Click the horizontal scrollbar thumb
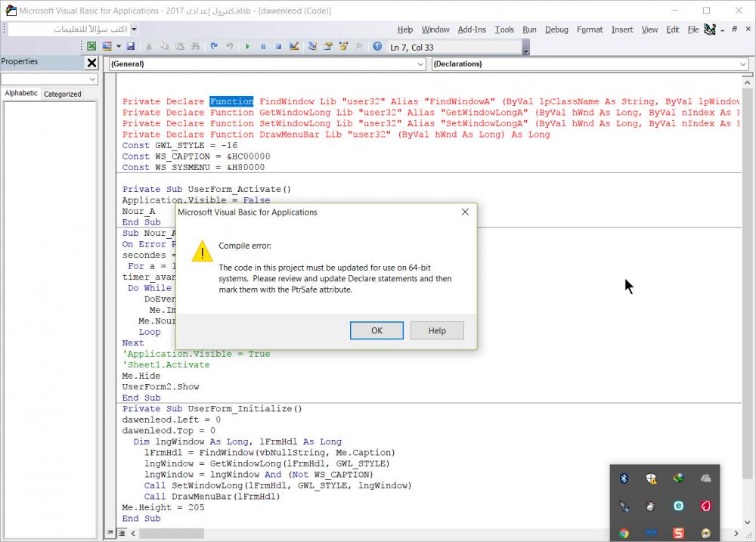This screenshot has height=542, width=756. tap(172, 533)
